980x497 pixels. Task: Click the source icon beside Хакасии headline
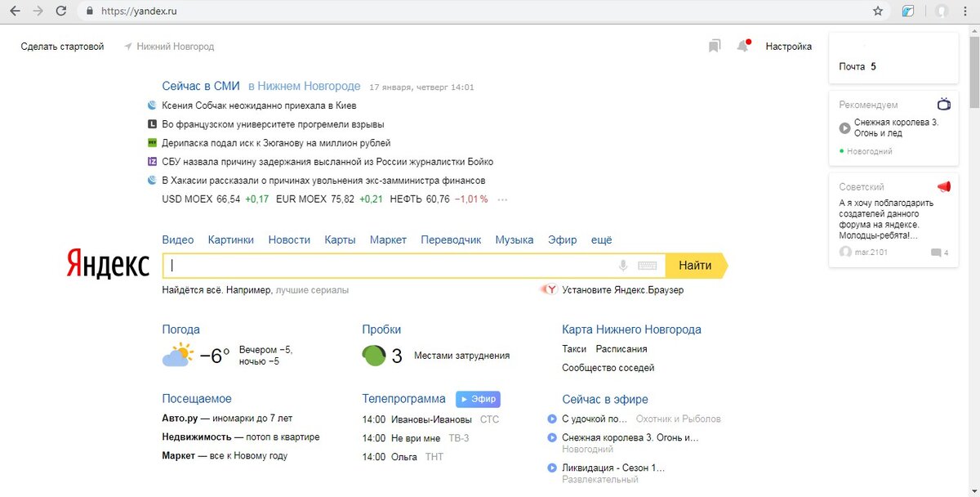(x=152, y=181)
